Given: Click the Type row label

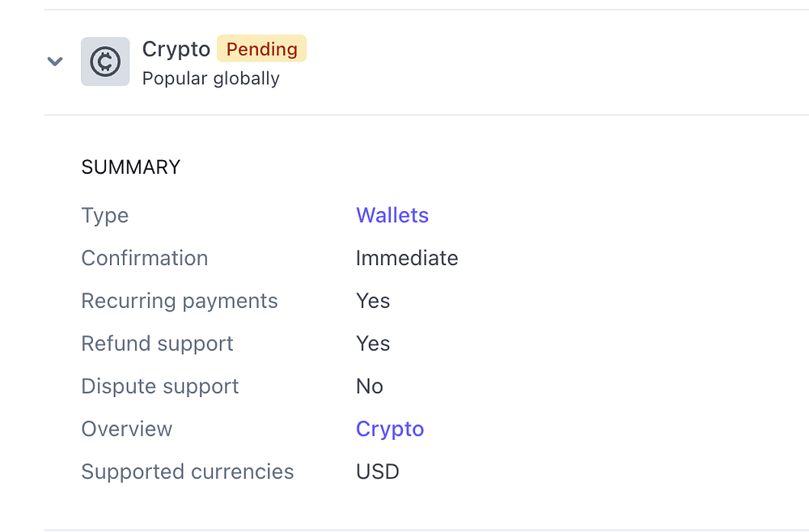Looking at the screenshot, I should coord(105,215).
